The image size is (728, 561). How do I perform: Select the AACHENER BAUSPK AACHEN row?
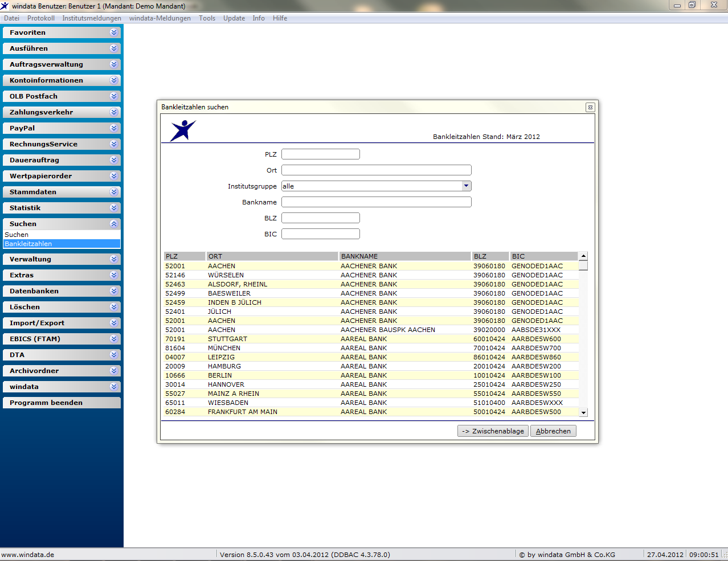tap(371, 330)
